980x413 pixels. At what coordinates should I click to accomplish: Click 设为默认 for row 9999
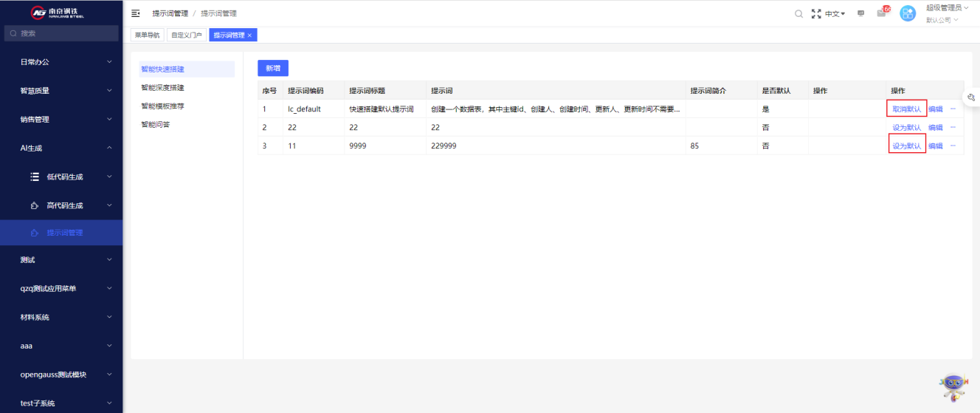907,146
